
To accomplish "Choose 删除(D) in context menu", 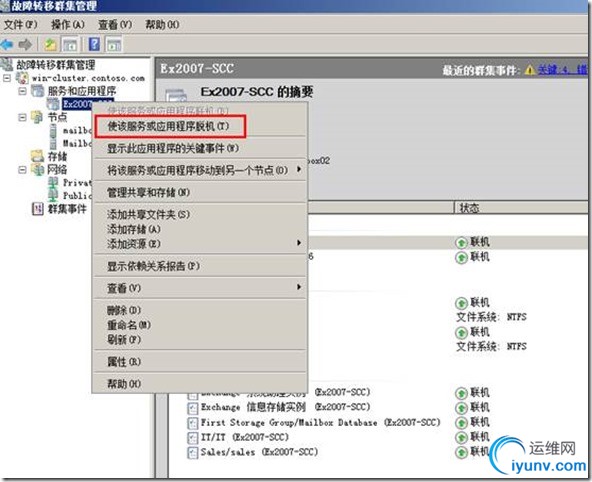I will coord(124,310).
